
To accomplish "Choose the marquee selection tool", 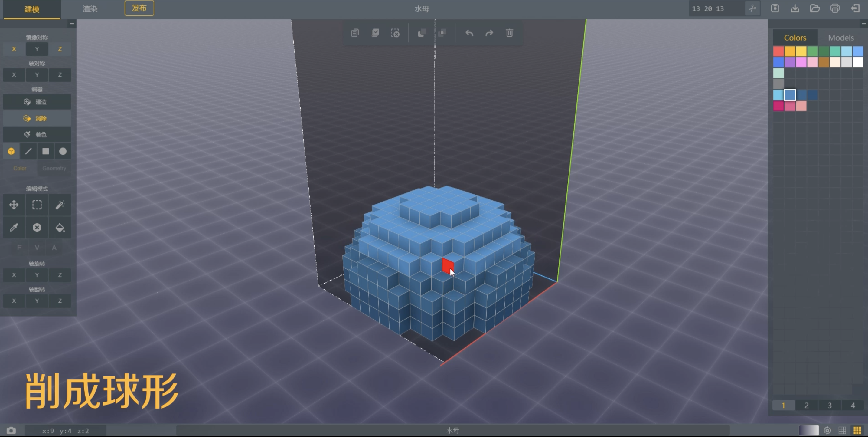I will tap(37, 205).
